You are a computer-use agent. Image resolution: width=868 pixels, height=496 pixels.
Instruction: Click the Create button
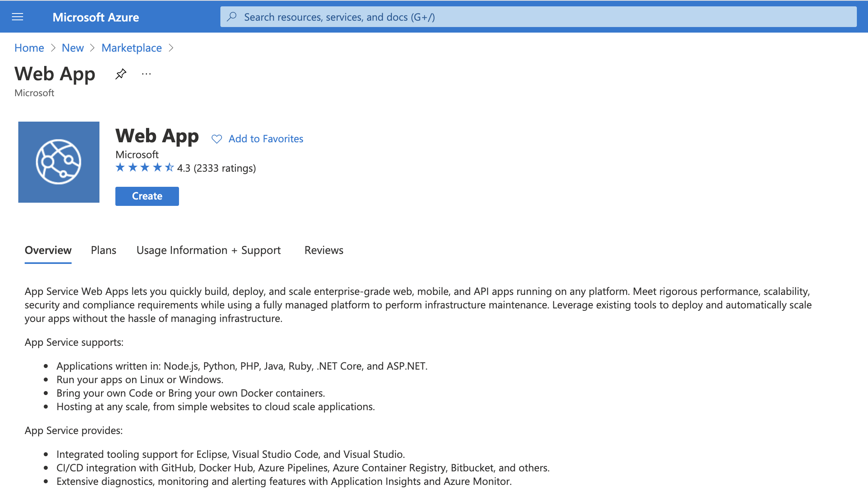pos(147,196)
